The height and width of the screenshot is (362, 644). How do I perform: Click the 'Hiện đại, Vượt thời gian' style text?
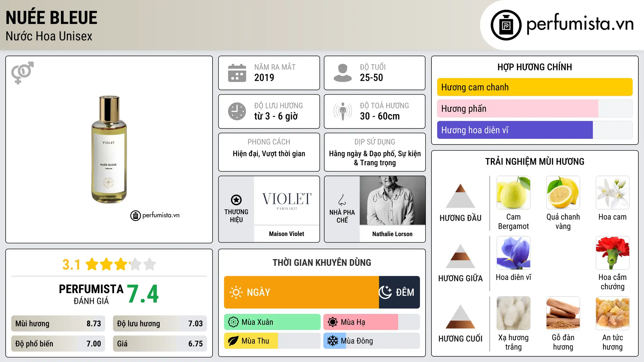[269, 154]
